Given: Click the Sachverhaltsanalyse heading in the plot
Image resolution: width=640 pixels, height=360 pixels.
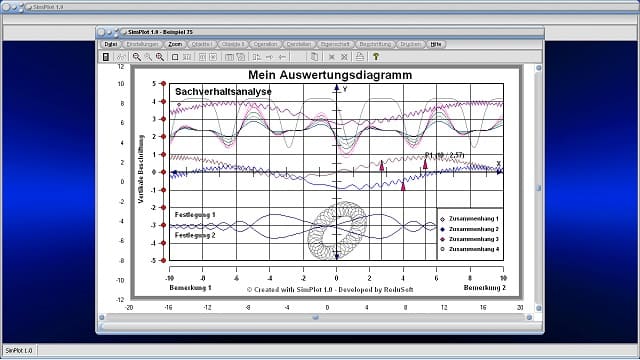Looking at the screenshot, I should [x=223, y=91].
